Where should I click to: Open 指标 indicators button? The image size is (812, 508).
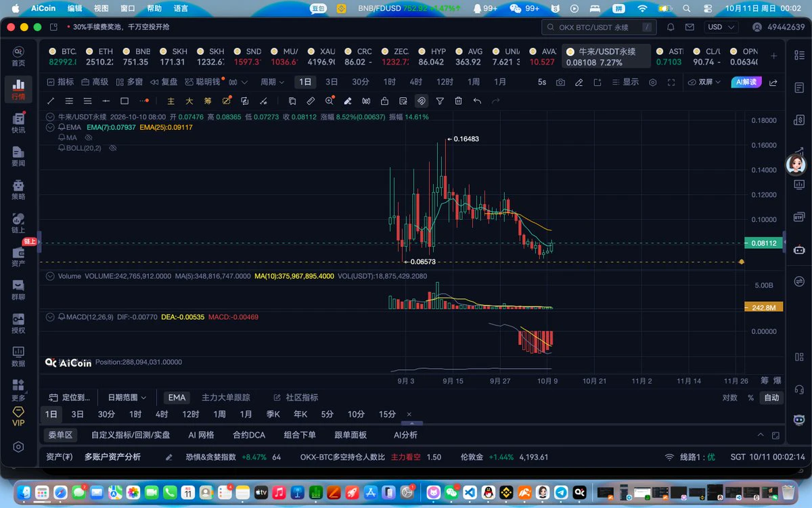[60, 82]
